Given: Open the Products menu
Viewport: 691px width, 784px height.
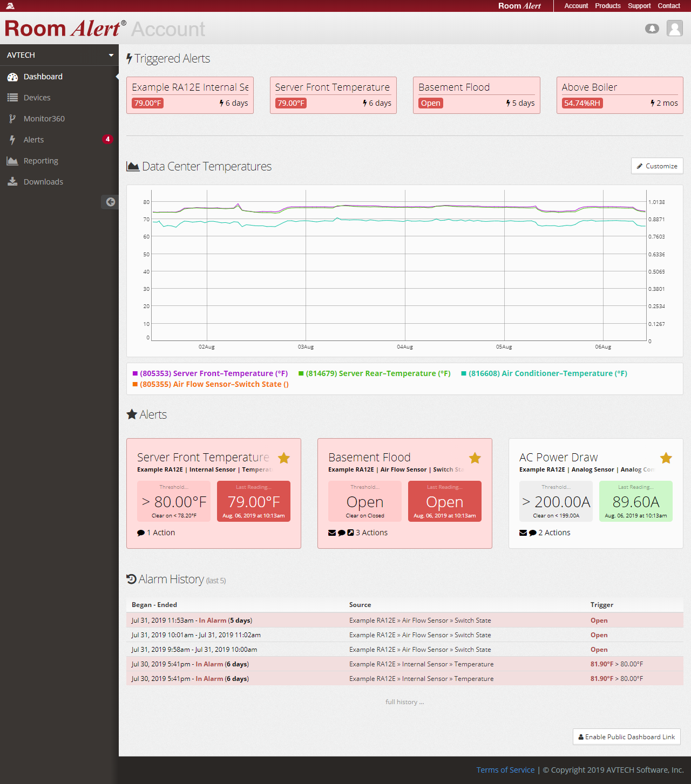Looking at the screenshot, I should point(608,6).
